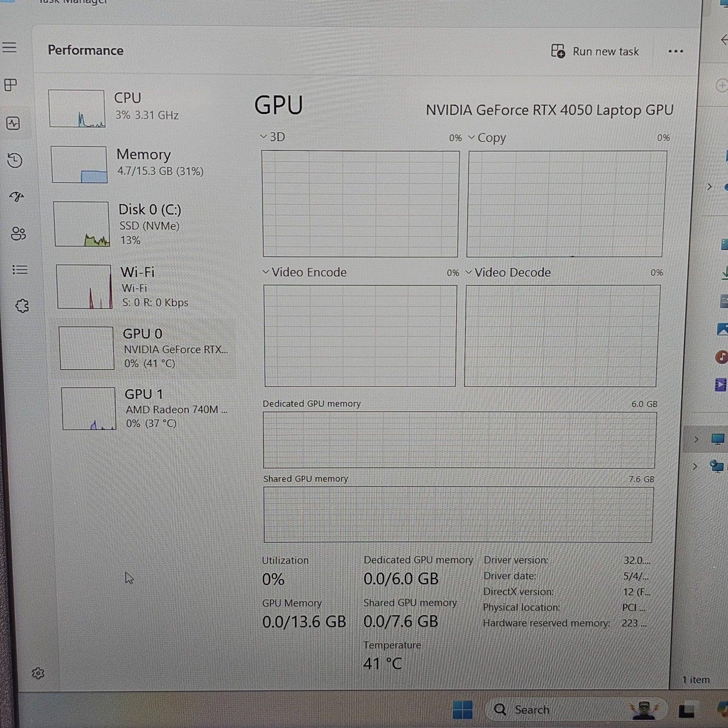Click the 7.6 GB shared memory maximum label
Screen dimensions: 728x728
click(642, 479)
